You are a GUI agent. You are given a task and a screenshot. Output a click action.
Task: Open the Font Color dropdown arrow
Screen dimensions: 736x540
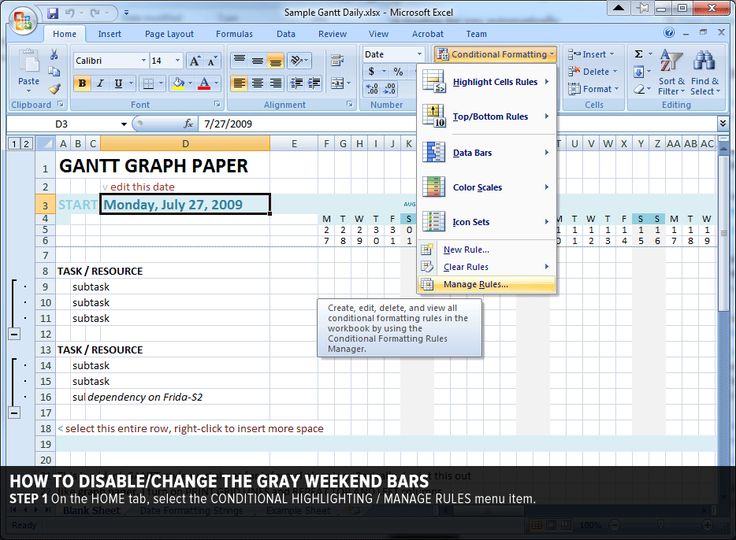point(216,84)
